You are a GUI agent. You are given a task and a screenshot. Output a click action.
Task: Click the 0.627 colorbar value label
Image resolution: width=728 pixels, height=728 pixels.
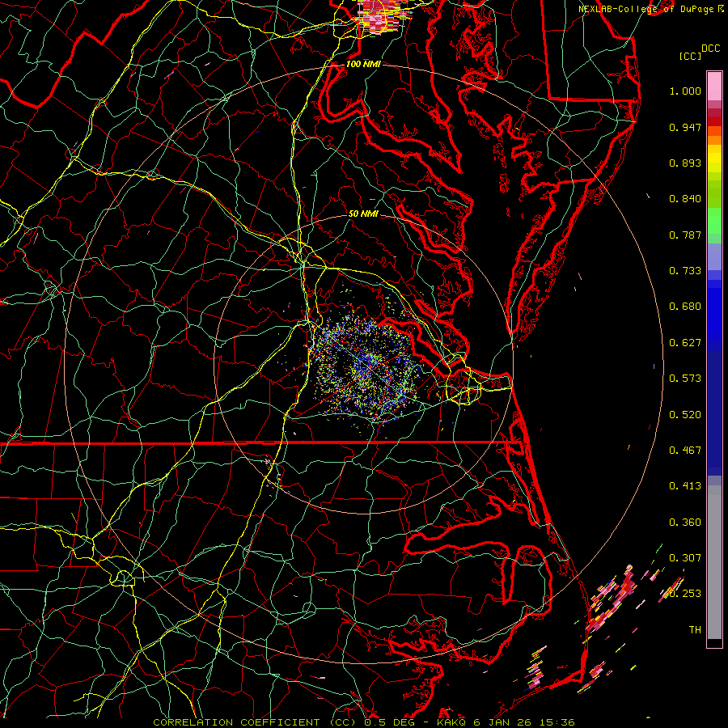click(685, 343)
